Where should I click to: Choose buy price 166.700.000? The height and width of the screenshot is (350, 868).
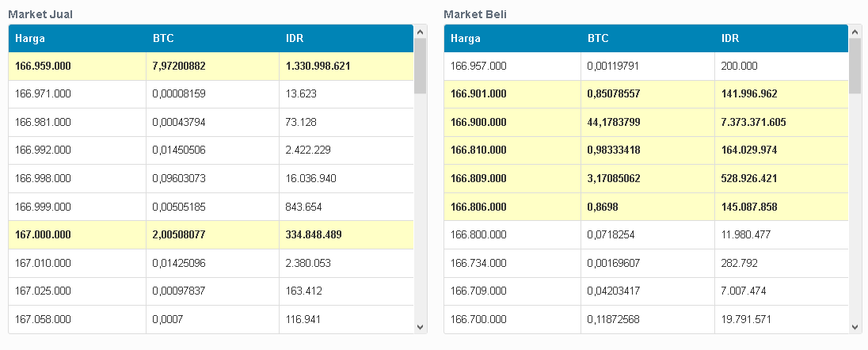pos(478,319)
